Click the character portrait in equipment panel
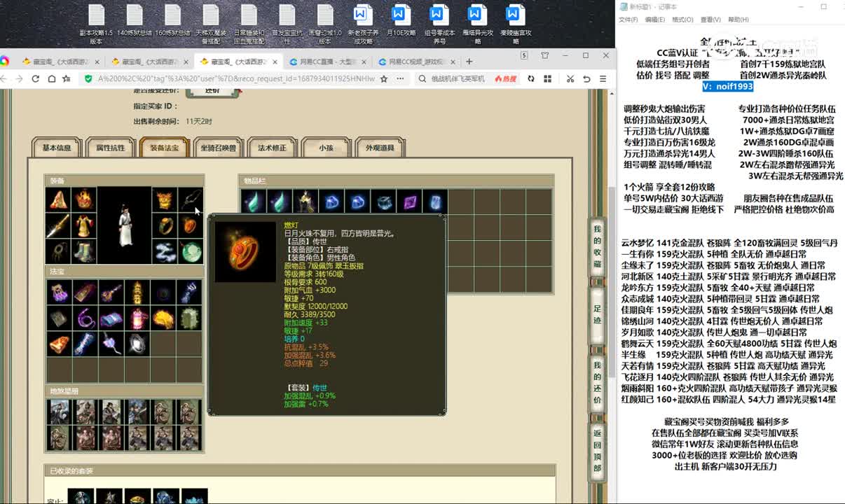 tap(125, 225)
